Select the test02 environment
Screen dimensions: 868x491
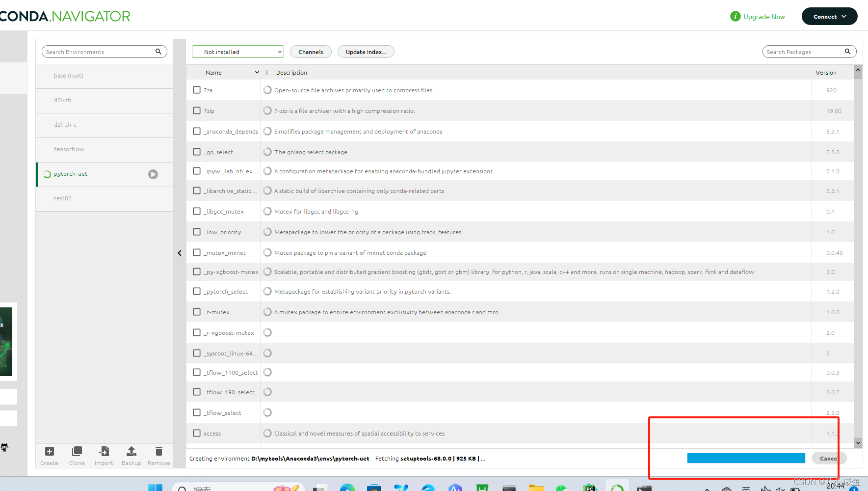coord(105,198)
